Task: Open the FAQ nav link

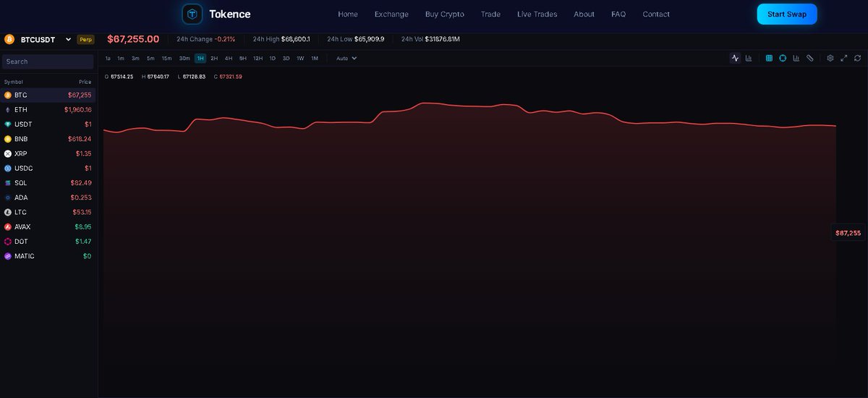Action: click(618, 14)
